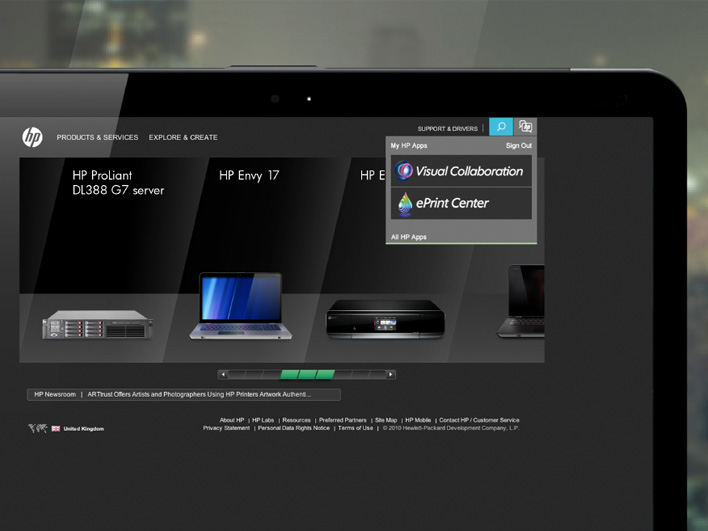
Task: Click the HP logo
Action: click(x=33, y=137)
